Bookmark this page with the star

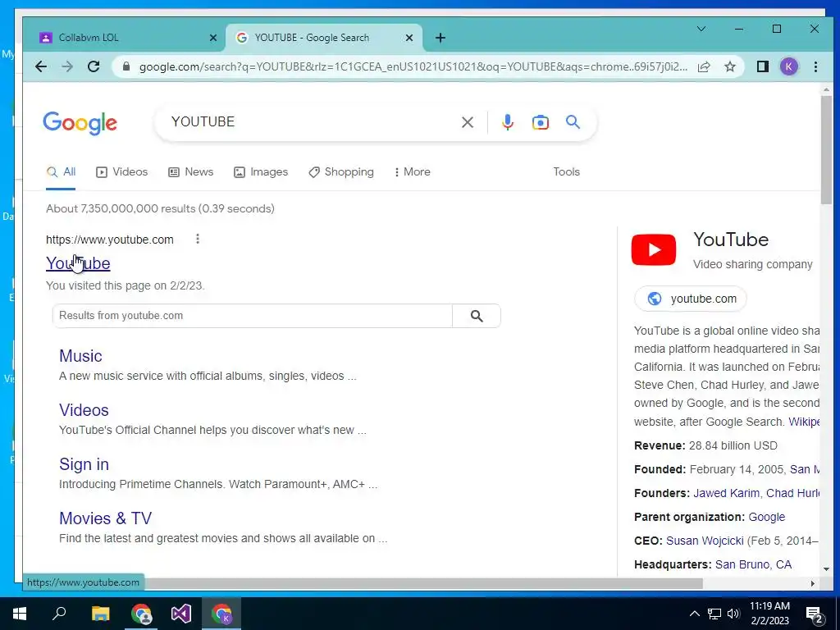coord(730,66)
